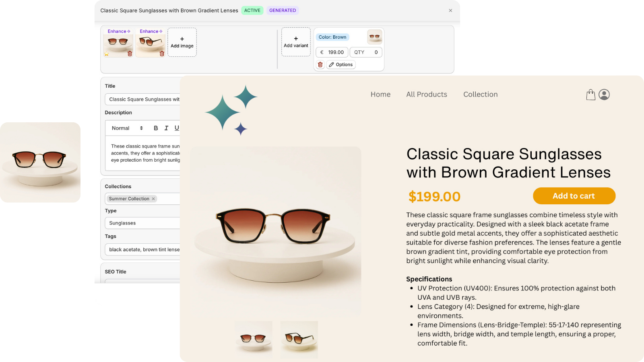The width and height of the screenshot is (644, 362).
Task: Open variant Options using the pencil icon
Action: pyautogui.click(x=341, y=64)
